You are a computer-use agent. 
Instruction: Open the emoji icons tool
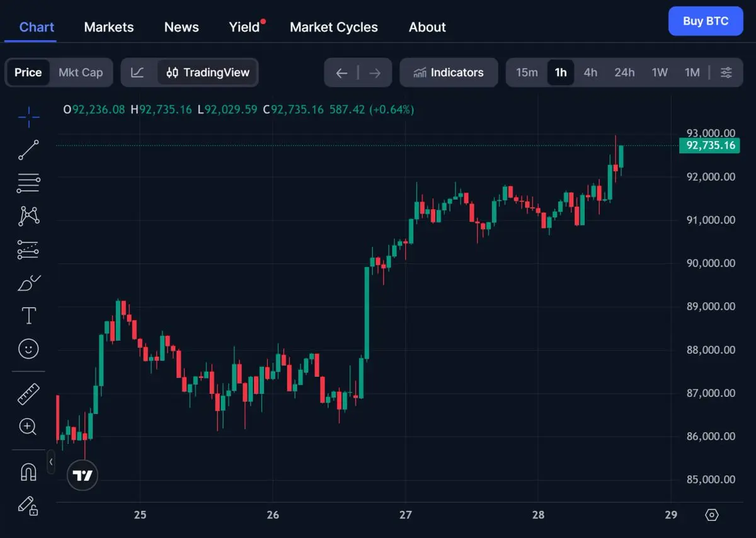coord(28,348)
